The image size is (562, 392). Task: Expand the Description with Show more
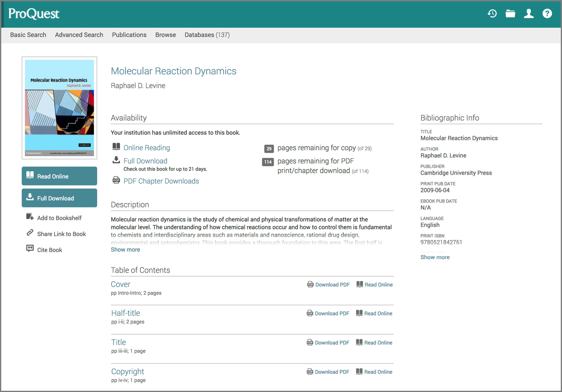pyautogui.click(x=125, y=249)
